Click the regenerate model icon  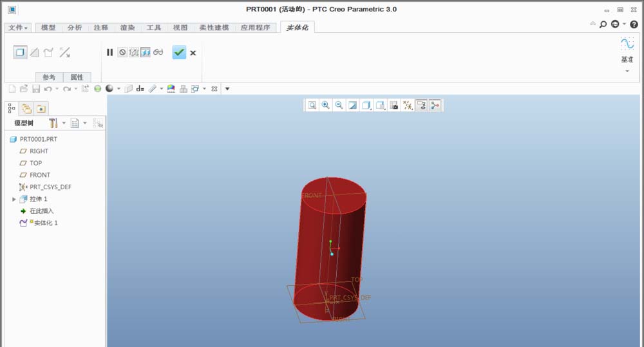85,89
